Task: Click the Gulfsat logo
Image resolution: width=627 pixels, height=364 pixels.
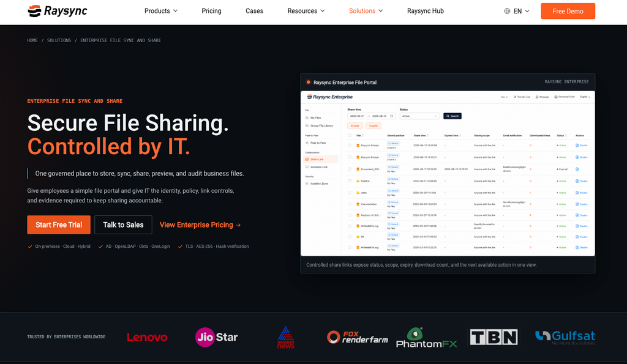Action: [565, 337]
